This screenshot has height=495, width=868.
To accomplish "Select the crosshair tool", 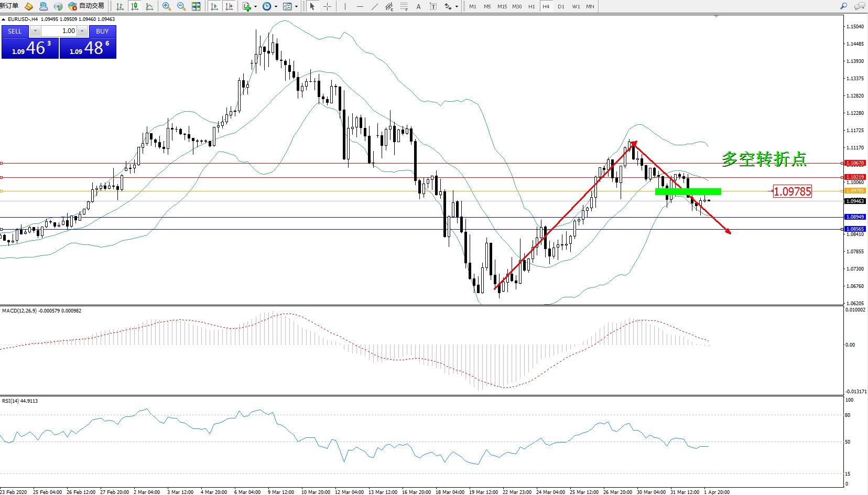I will click(x=327, y=6).
